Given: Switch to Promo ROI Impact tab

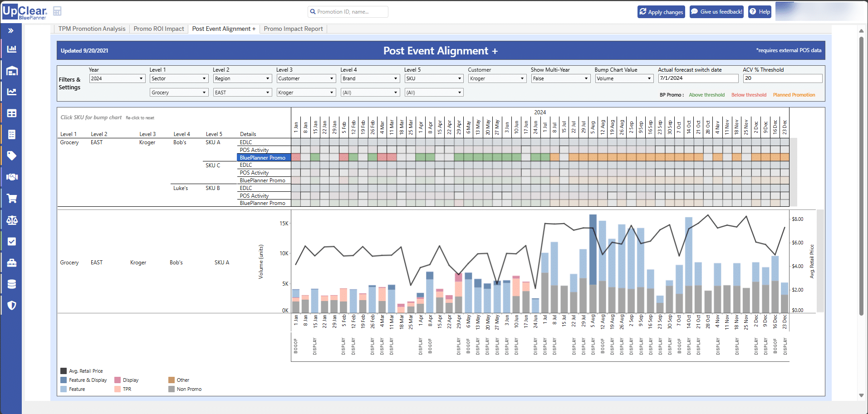Looking at the screenshot, I should pos(159,29).
